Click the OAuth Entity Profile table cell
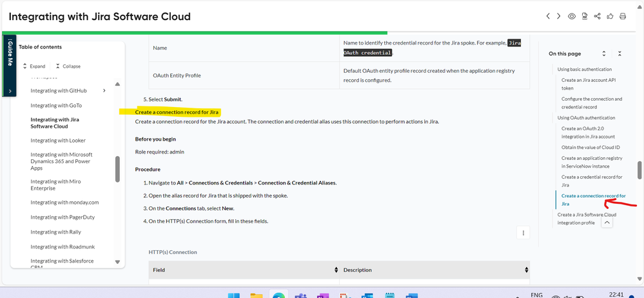Screen dimensions: 644x298 pyautogui.click(x=244, y=75)
